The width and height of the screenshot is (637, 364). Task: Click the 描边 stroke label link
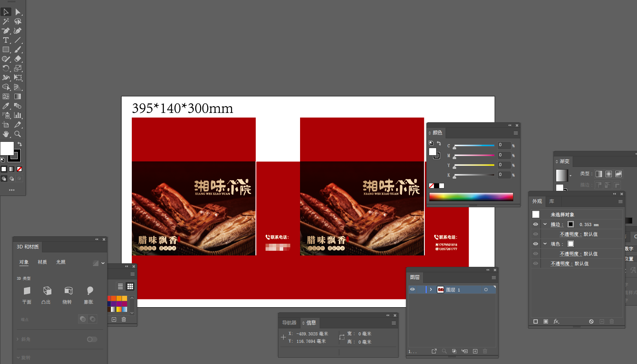click(x=556, y=225)
